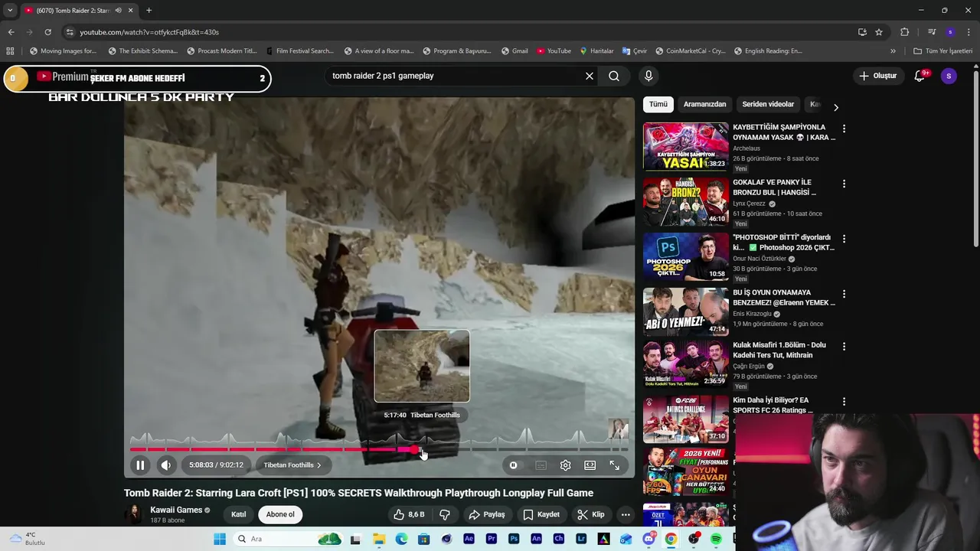Click the video progress bar scrubber
Screen dimensions: 980x551
[x=414, y=450]
